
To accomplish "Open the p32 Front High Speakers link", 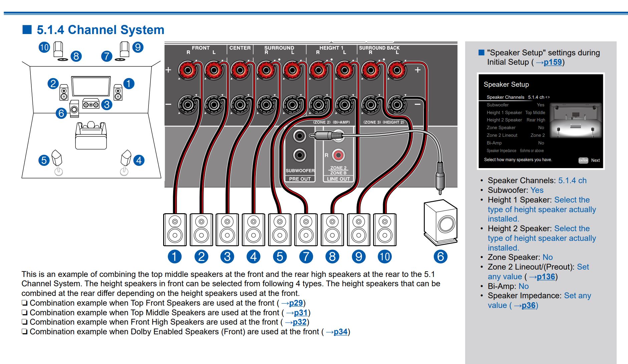I will (299, 322).
